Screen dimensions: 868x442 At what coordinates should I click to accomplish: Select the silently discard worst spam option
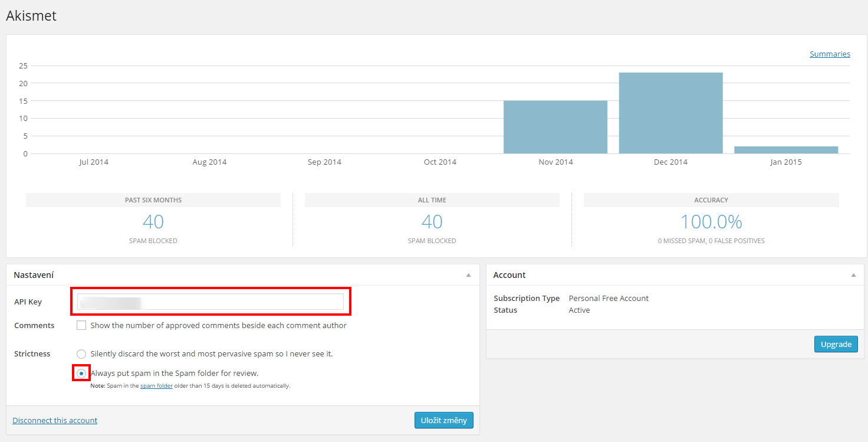click(81, 353)
